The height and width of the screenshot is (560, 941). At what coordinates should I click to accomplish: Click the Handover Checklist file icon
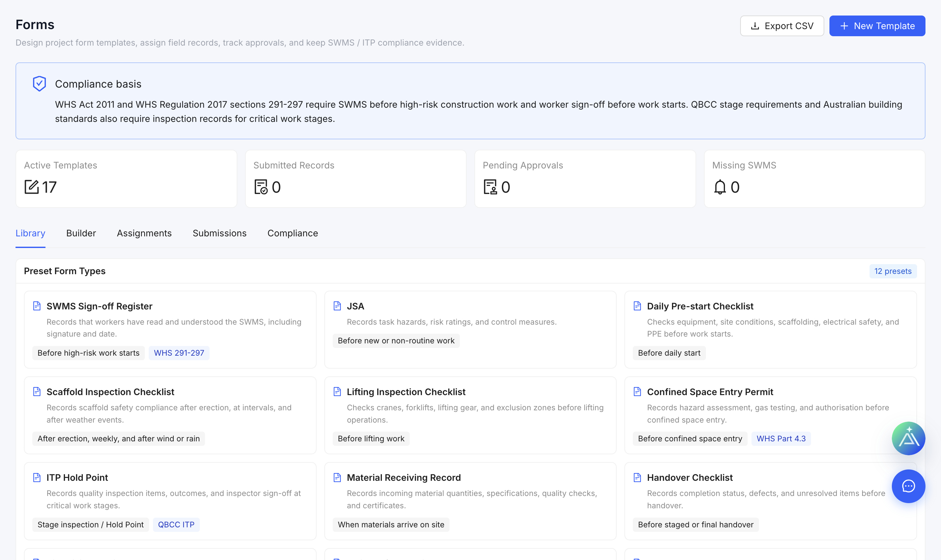tap(637, 477)
